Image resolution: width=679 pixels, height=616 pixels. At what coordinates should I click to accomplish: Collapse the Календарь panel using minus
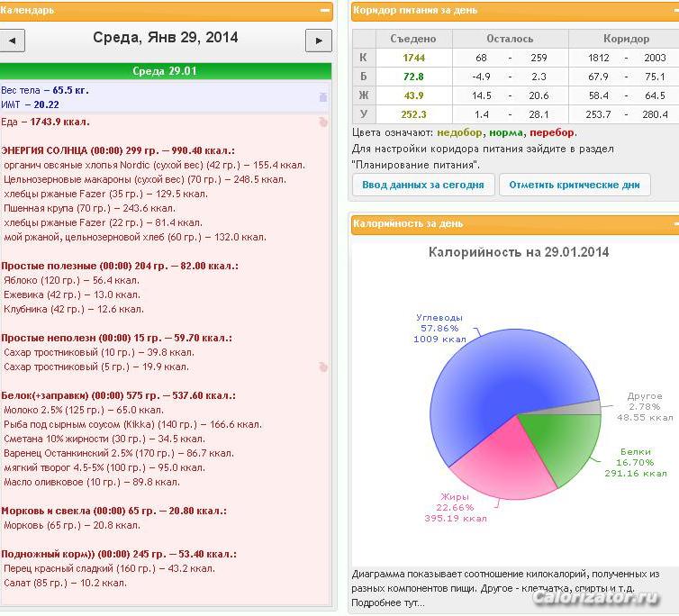(x=325, y=11)
